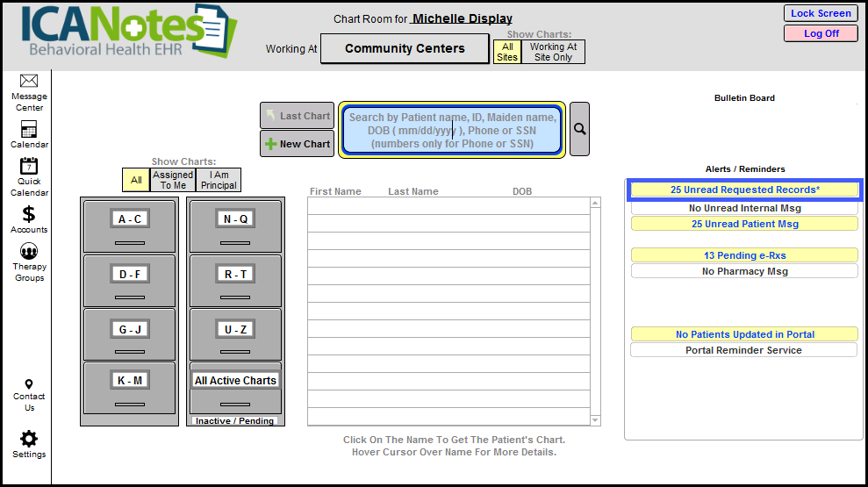Click patient list scrollbar down arrow
The image size is (868, 487).
(x=595, y=420)
